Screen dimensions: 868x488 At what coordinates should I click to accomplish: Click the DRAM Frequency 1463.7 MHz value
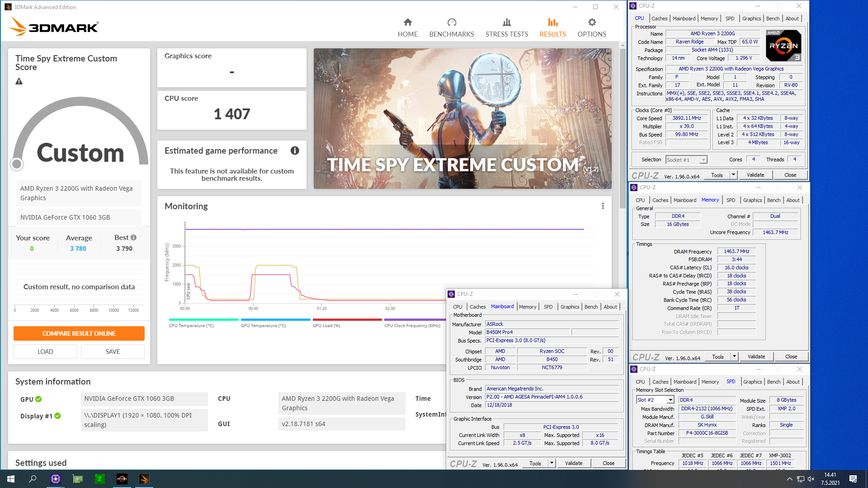[736, 251]
